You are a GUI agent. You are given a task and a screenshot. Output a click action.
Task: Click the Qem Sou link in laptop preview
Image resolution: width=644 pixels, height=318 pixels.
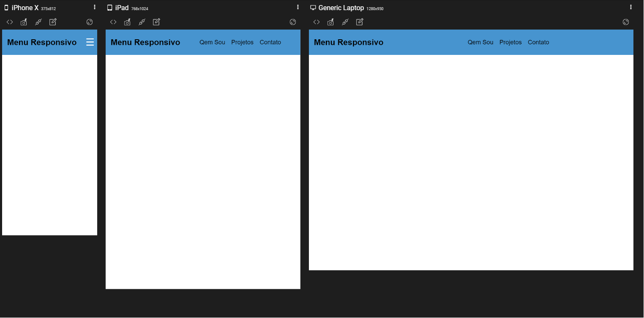coord(480,42)
